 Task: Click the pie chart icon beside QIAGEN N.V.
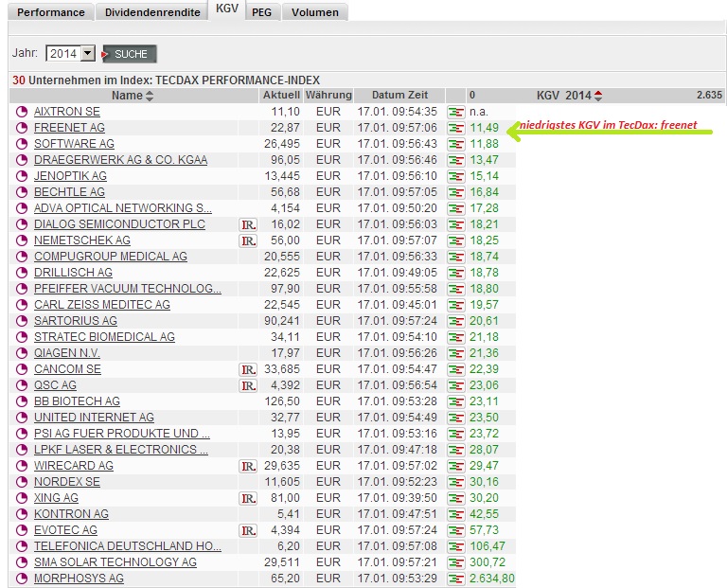coord(22,353)
